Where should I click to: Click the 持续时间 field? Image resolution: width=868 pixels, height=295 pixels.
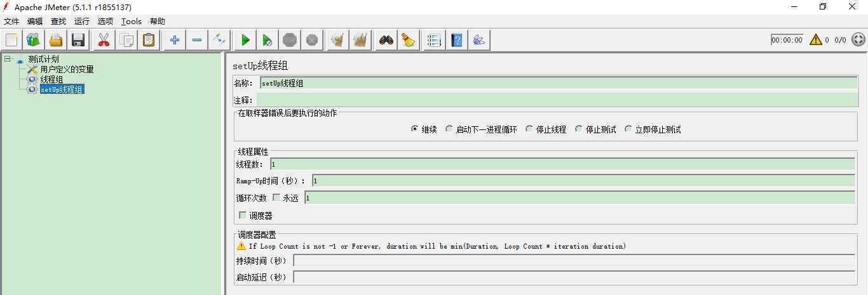coord(574,261)
